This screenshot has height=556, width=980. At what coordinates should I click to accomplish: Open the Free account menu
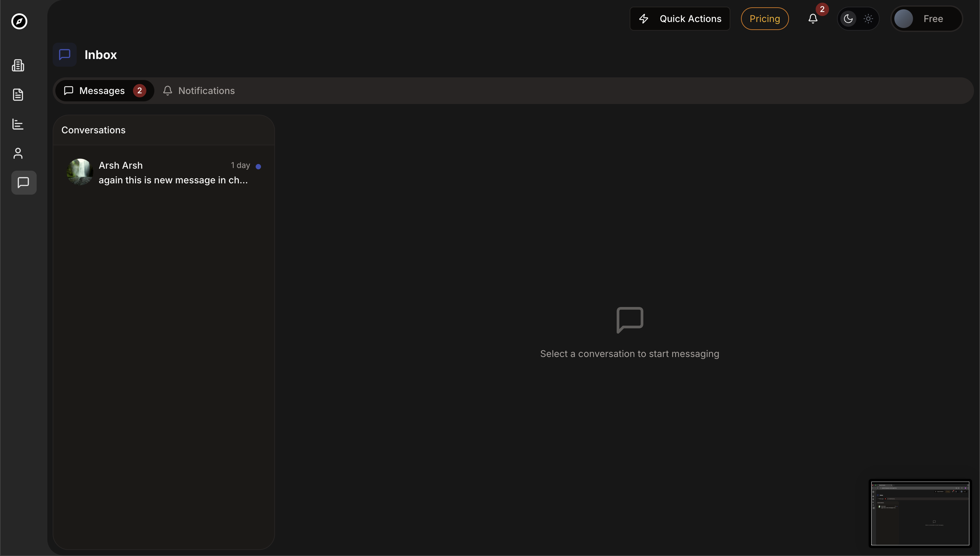[x=933, y=19]
